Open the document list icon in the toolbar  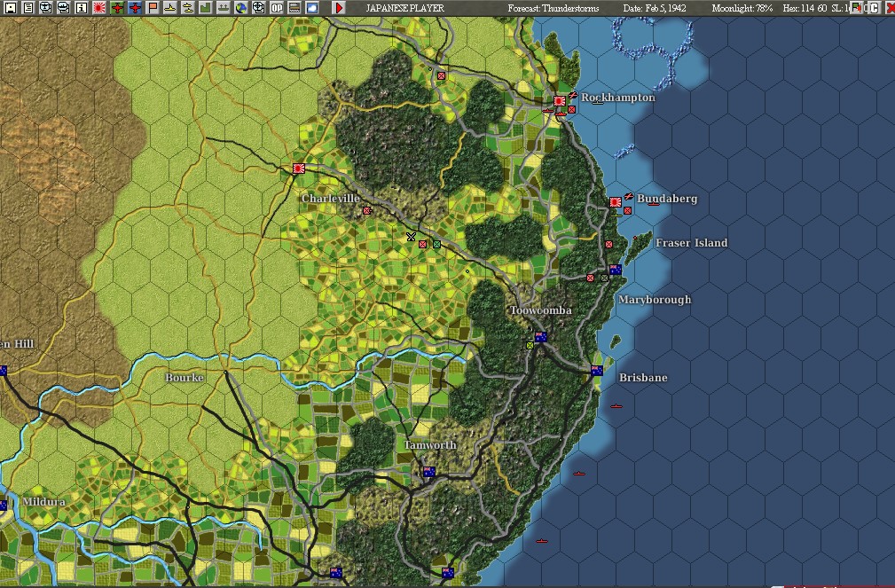click(x=28, y=7)
